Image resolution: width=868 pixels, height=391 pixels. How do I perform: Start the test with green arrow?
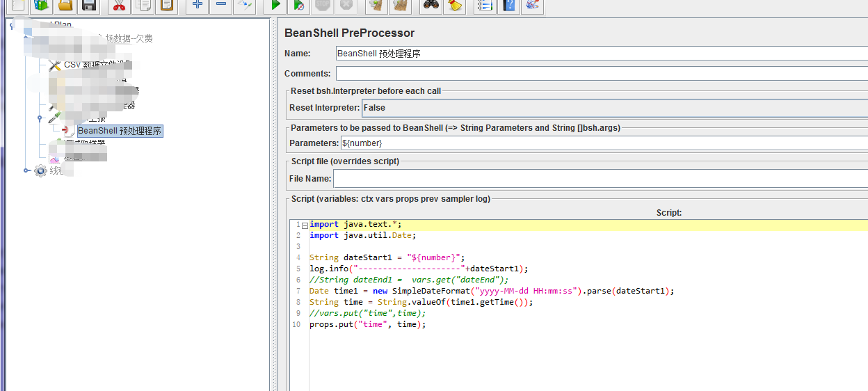(275, 6)
